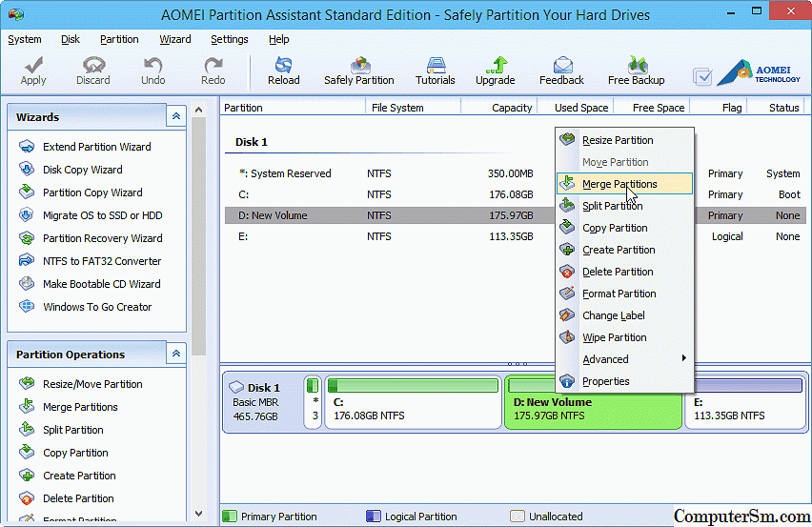Select the E: partition row in list
Screen dimensions: 812x527
(x=390, y=236)
